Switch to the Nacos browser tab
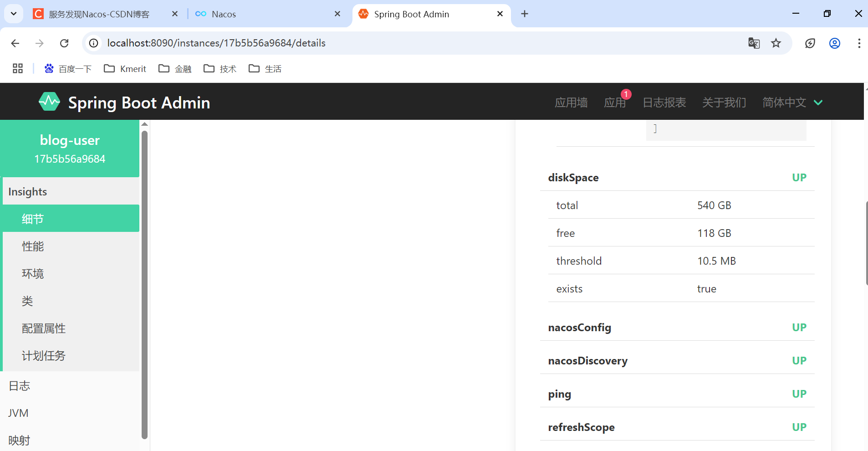Screen dimensions: 868x451 tap(268, 14)
